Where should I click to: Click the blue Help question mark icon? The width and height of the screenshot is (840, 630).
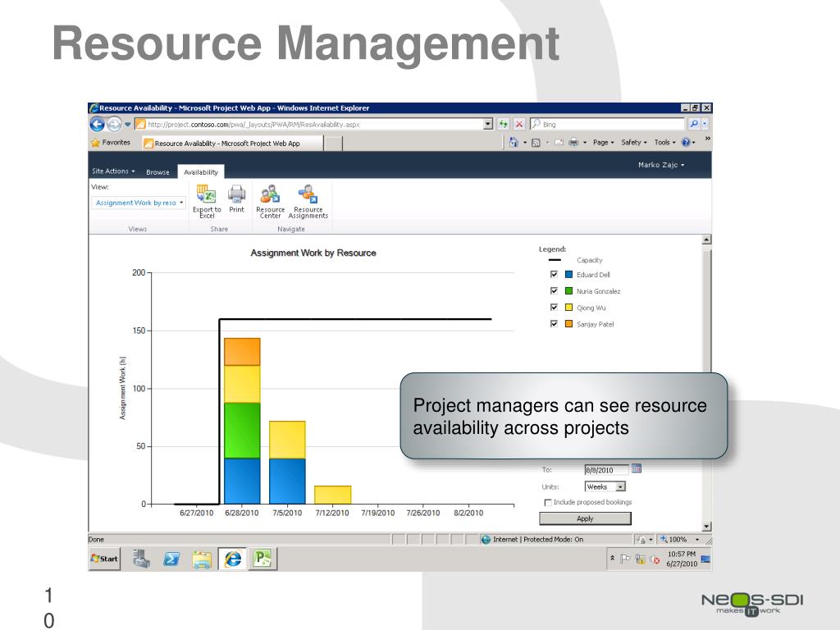pyautogui.click(x=685, y=143)
